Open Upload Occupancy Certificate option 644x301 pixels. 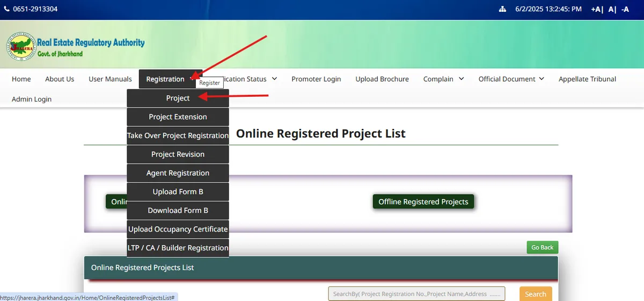tap(178, 229)
